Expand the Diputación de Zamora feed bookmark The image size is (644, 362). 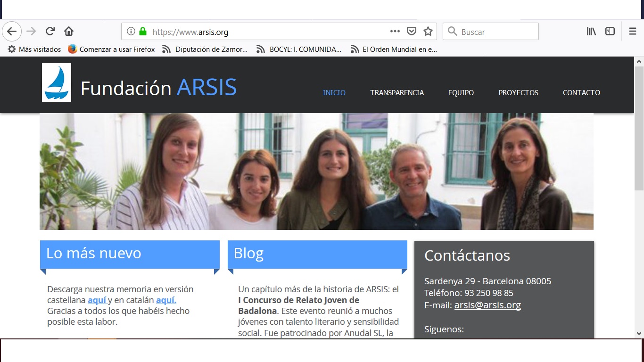[205, 49]
